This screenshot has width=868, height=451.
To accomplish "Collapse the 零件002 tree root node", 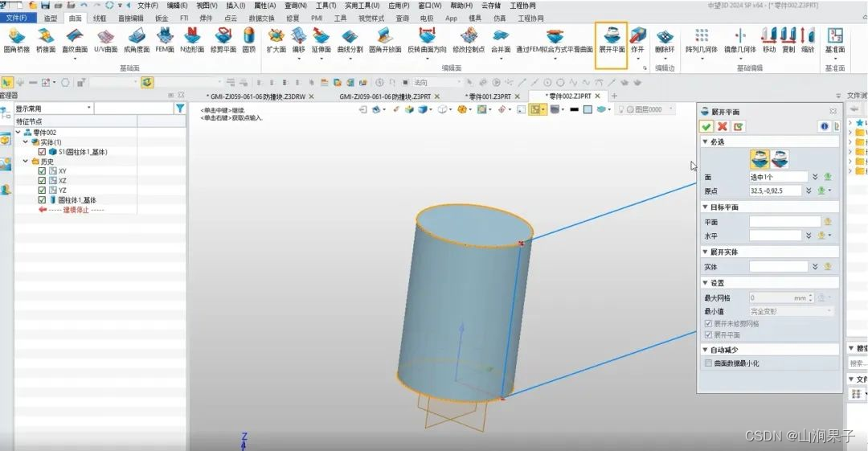I will click(18, 133).
